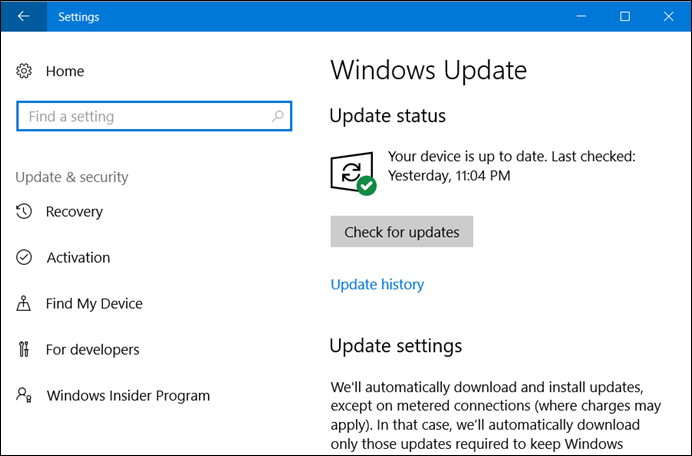
Task: Click the back arrow in the Settings title bar
Action: [x=23, y=16]
